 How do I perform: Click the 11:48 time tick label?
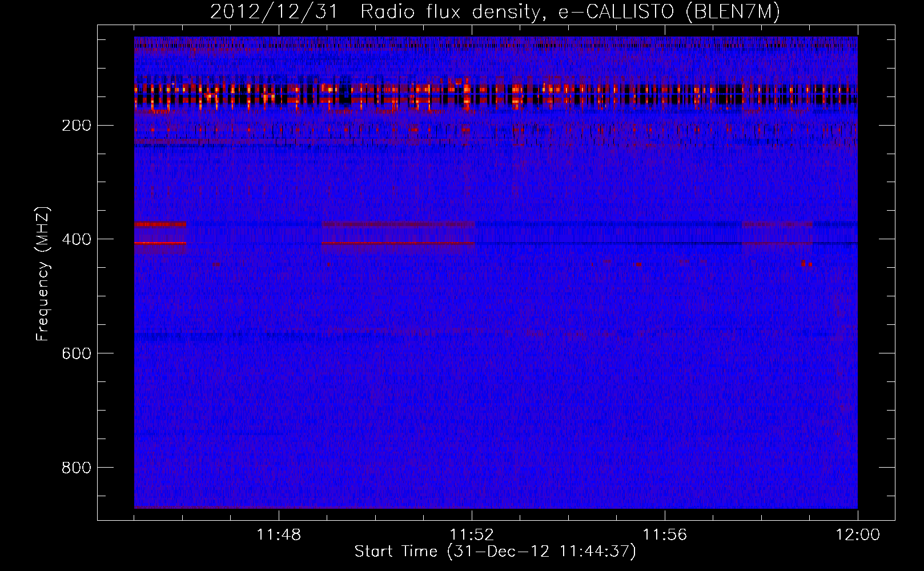279,535
